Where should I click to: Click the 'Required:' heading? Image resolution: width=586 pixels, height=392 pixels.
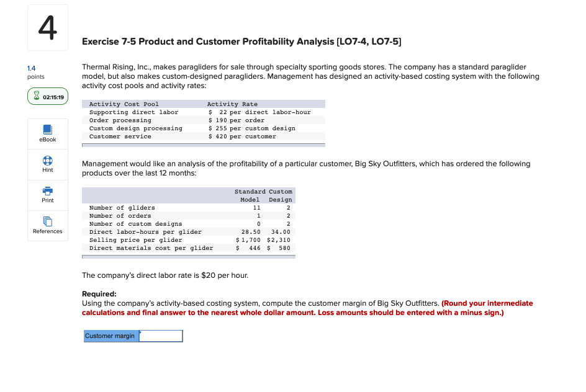click(99, 294)
